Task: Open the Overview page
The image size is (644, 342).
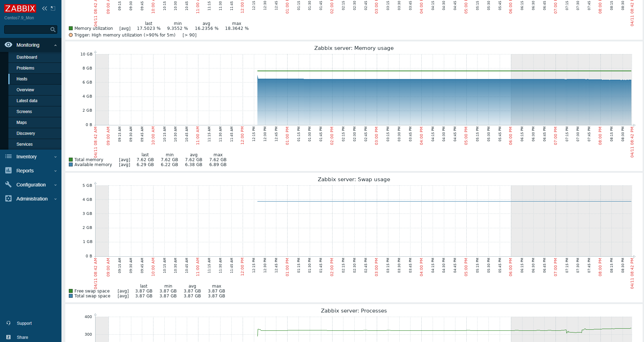Action: (x=25, y=90)
